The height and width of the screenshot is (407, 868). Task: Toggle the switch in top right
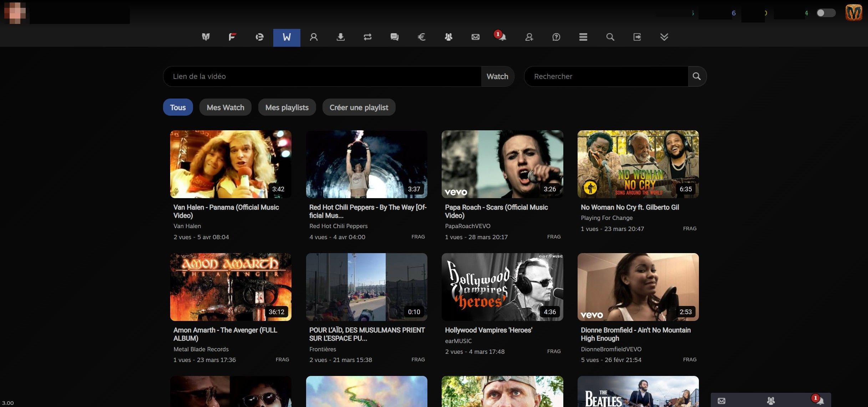pyautogui.click(x=826, y=13)
